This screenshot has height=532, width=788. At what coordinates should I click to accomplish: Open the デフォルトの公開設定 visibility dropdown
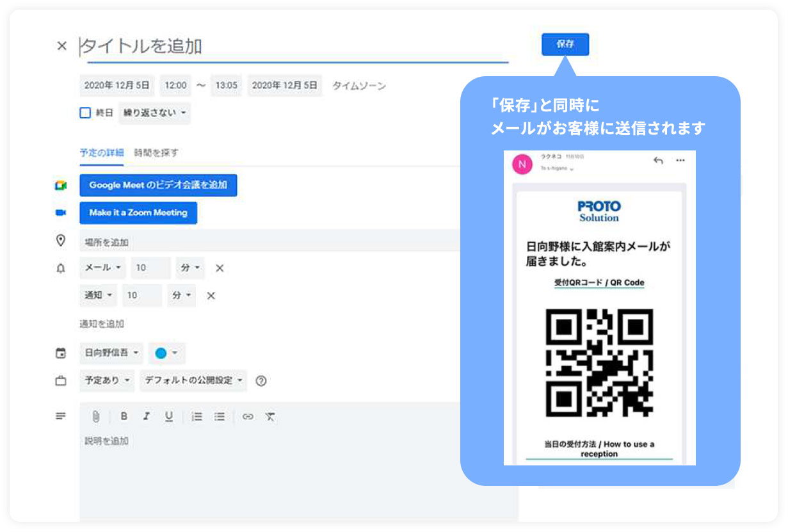click(193, 380)
